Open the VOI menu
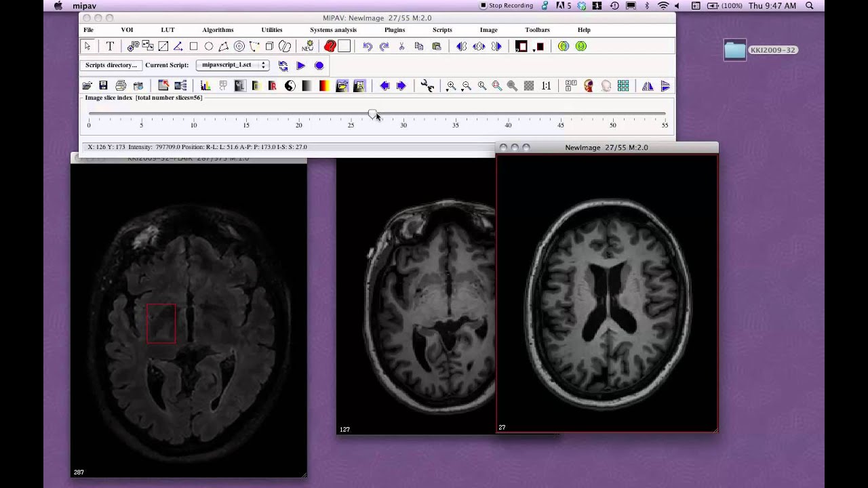The height and width of the screenshot is (488, 868). pyautogui.click(x=127, y=30)
